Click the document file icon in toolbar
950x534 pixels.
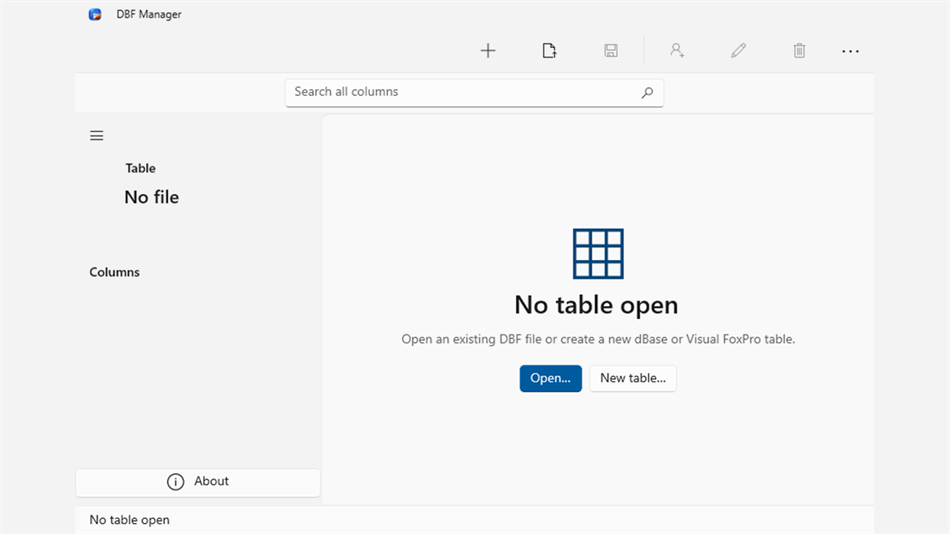pyautogui.click(x=549, y=51)
